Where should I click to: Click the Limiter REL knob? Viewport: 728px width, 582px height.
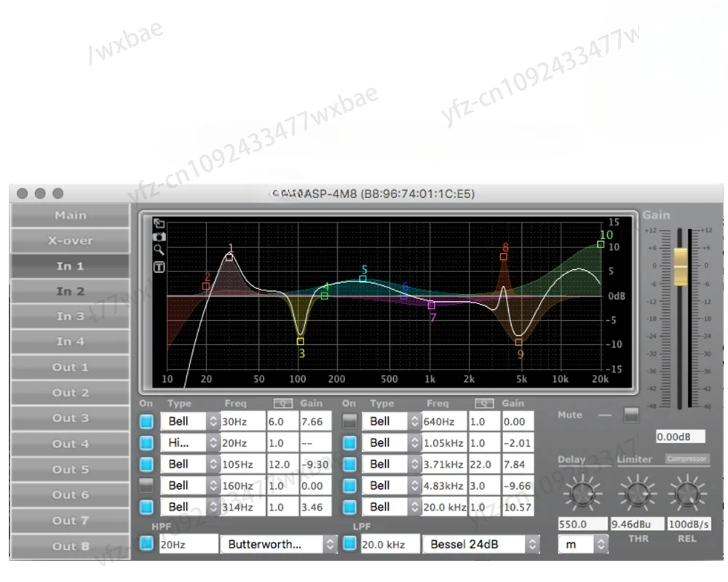click(687, 494)
